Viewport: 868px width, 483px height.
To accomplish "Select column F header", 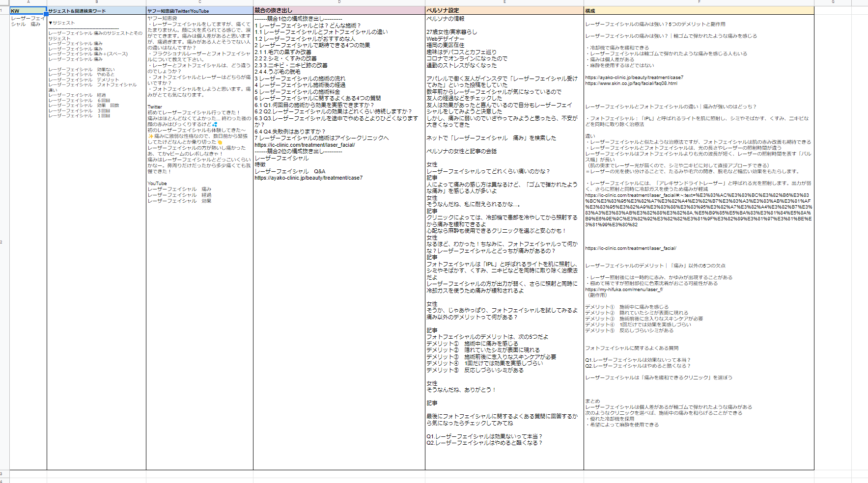I will point(699,2).
